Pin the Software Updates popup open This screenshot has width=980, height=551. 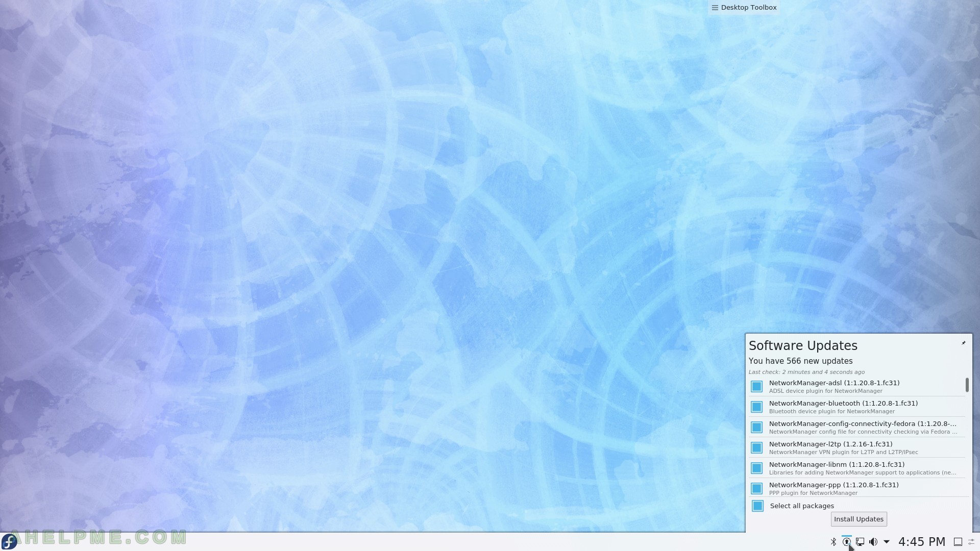click(x=964, y=343)
